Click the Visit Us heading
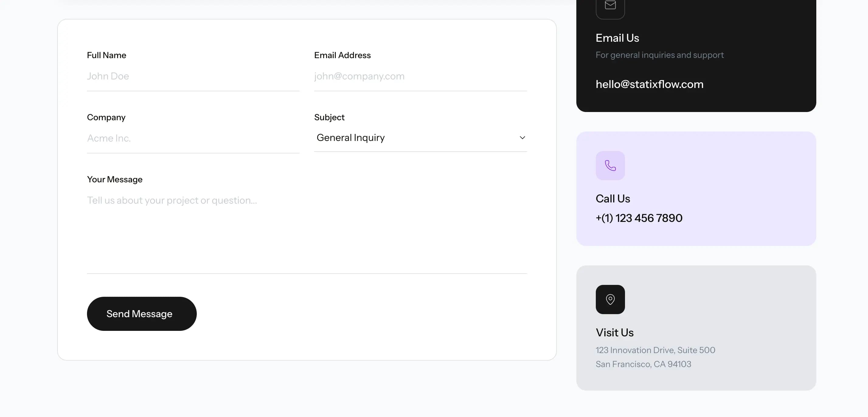The width and height of the screenshot is (868, 417). (x=615, y=333)
